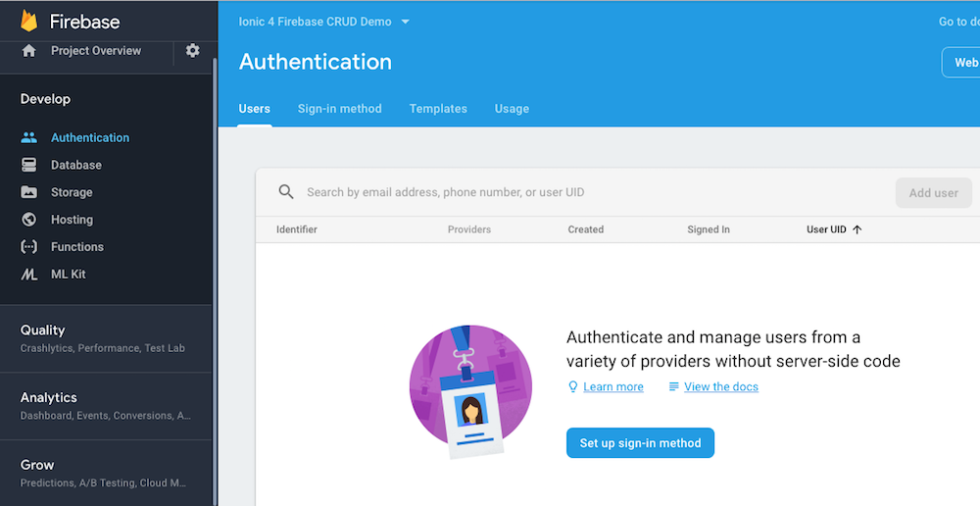Screen dimensions: 980x506
Task: Click the Database icon in sidebar
Action: [x=28, y=165]
